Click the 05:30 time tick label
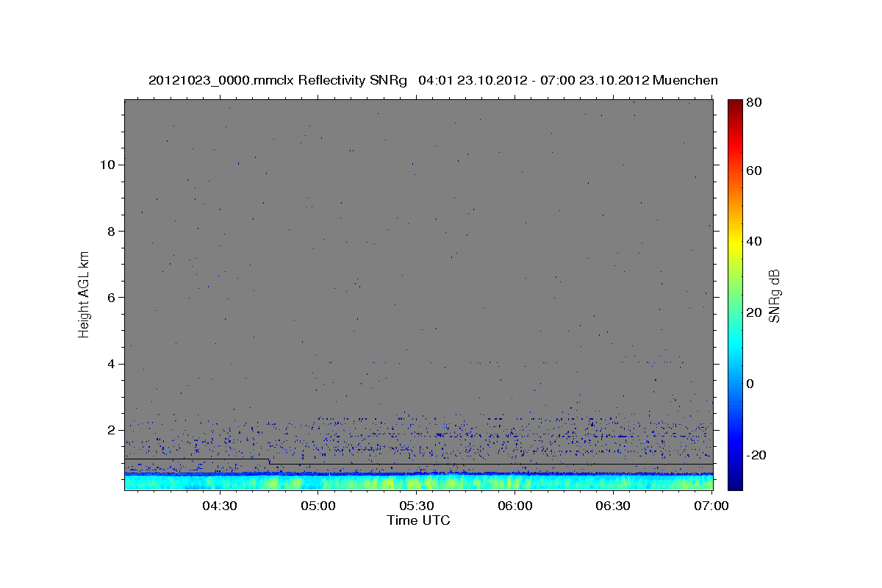This screenshot has height=588, width=882. coord(417,506)
